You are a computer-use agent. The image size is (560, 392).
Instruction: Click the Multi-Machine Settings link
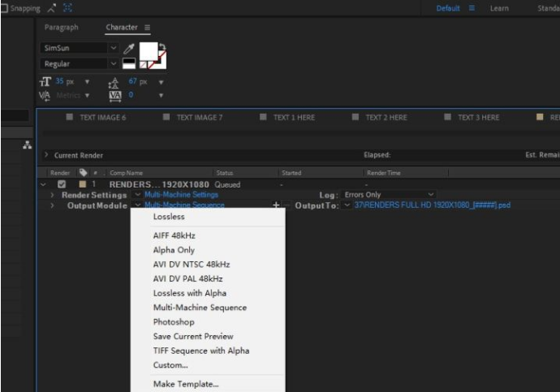coord(181,195)
